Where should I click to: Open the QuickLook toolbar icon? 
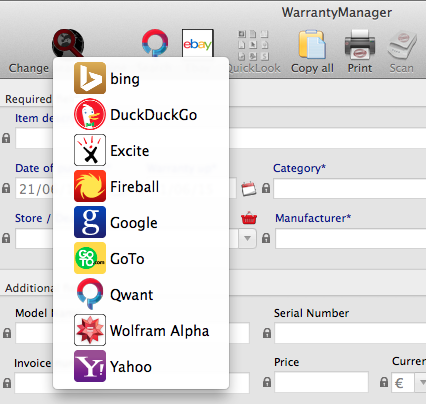pos(253,45)
